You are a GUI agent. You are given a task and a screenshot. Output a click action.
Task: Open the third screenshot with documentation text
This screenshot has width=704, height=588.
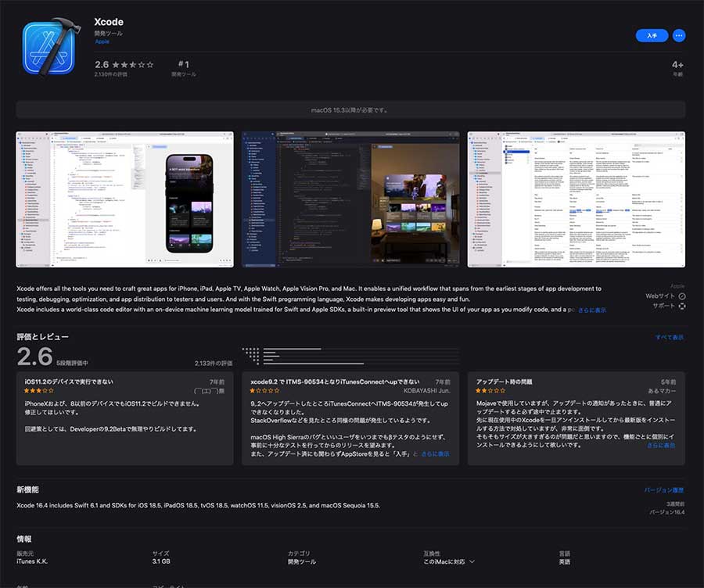click(576, 199)
